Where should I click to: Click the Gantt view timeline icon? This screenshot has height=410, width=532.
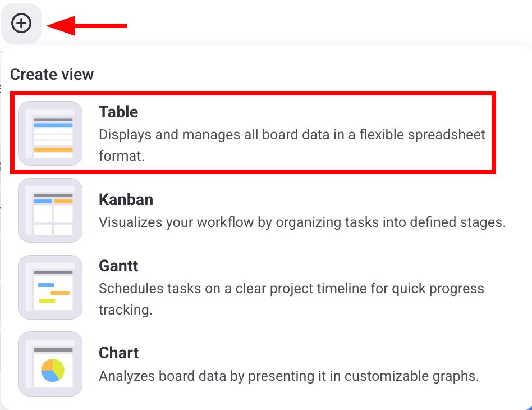tap(51, 287)
